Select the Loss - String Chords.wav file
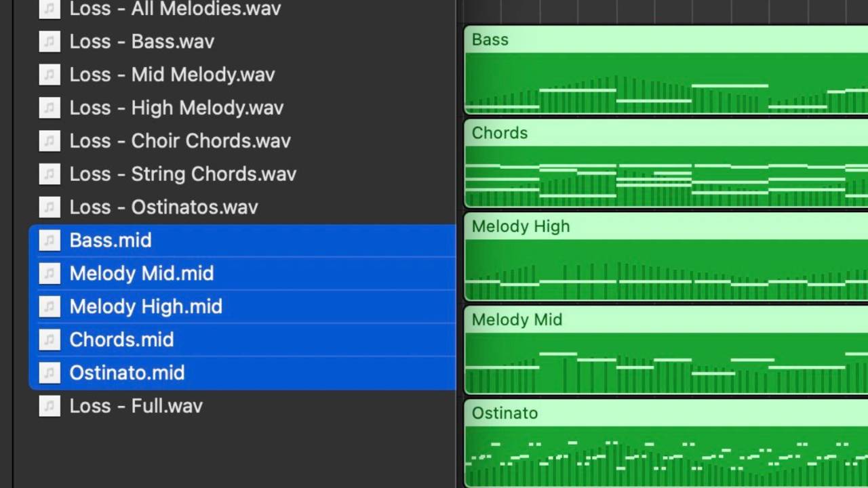The height and width of the screenshot is (488, 868). pos(182,174)
